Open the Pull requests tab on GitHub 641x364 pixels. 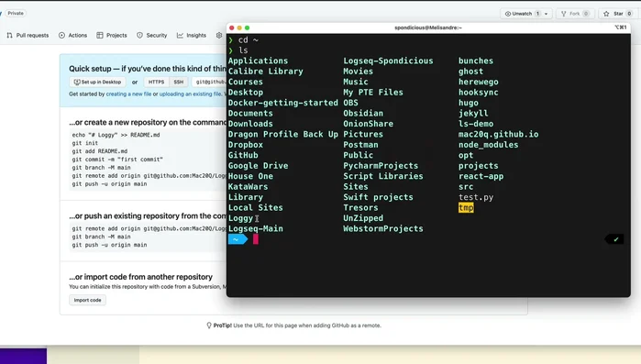click(28, 36)
